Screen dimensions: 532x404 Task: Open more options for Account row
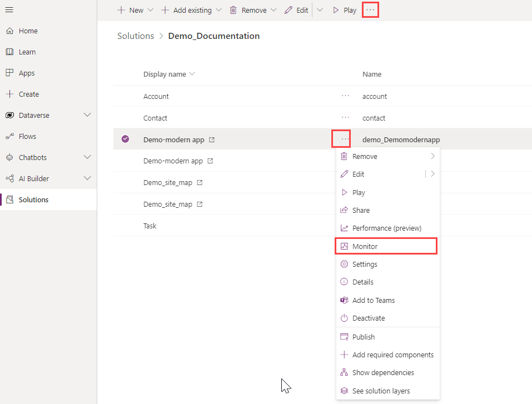pos(345,96)
